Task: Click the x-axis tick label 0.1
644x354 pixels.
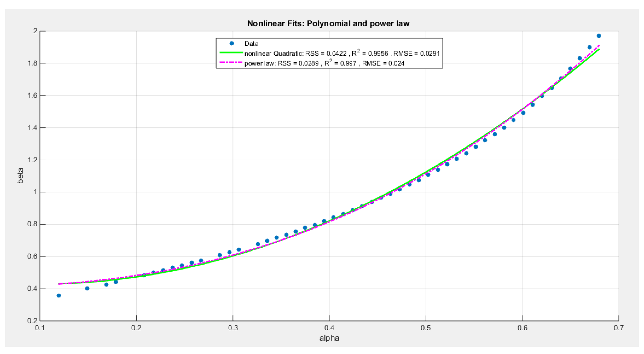Action: pyautogui.click(x=40, y=328)
